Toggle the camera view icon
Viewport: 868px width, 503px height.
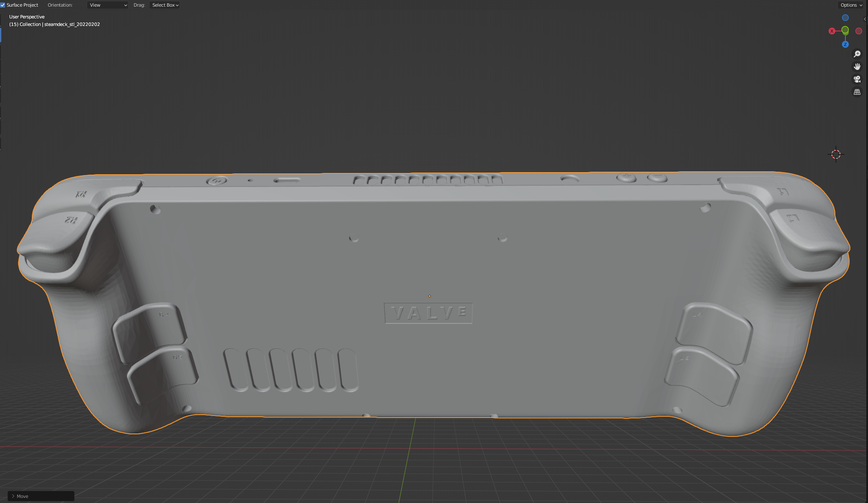[857, 79]
